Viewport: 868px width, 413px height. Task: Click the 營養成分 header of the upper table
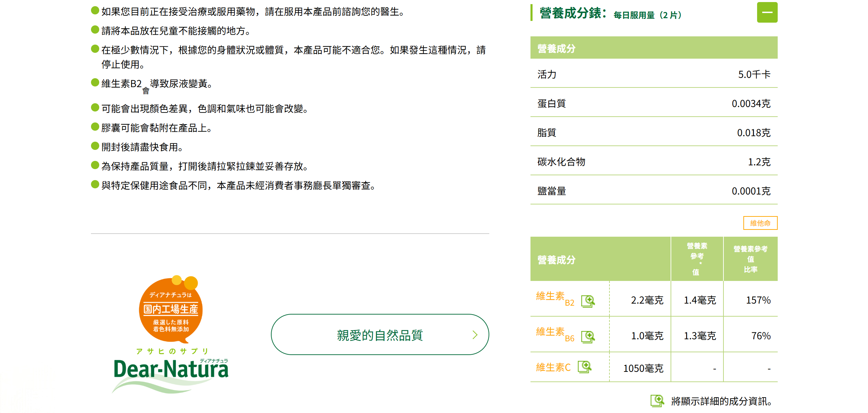[556, 48]
